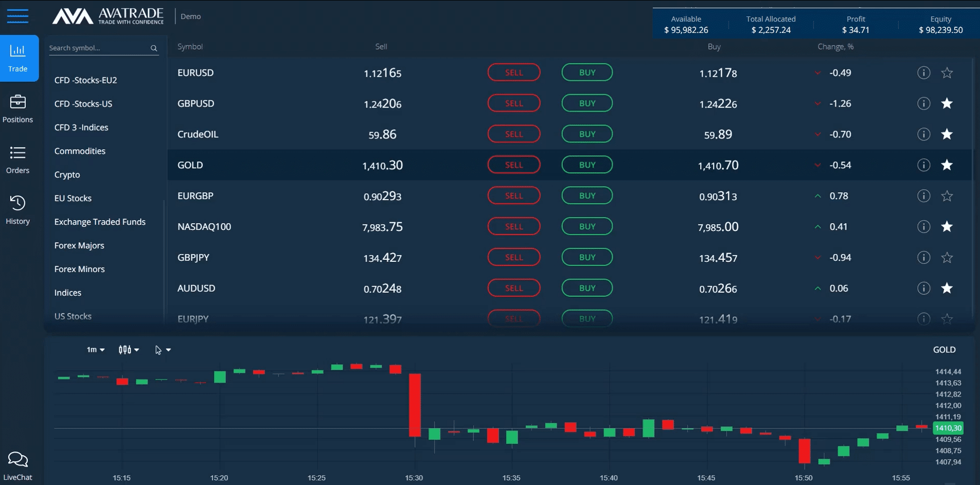The width and height of the screenshot is (980, 485).
Task: Show info for AUDUSD
Action: pos(924,288)
